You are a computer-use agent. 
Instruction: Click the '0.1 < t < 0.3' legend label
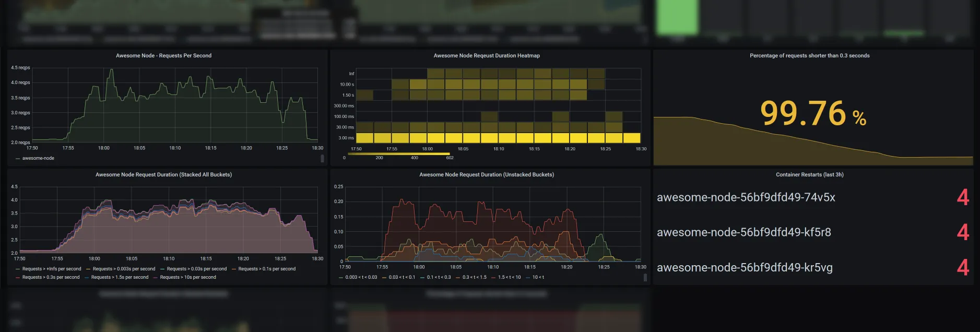pyautogui.click(x=439, y=277)
